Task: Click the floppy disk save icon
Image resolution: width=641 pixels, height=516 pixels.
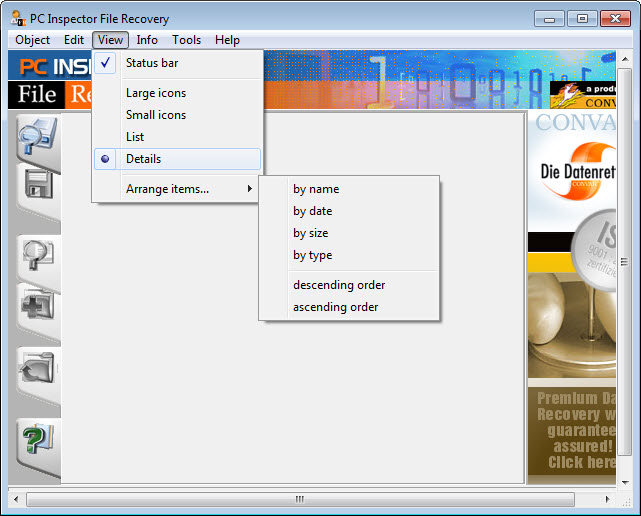Action: click(39, 185)
